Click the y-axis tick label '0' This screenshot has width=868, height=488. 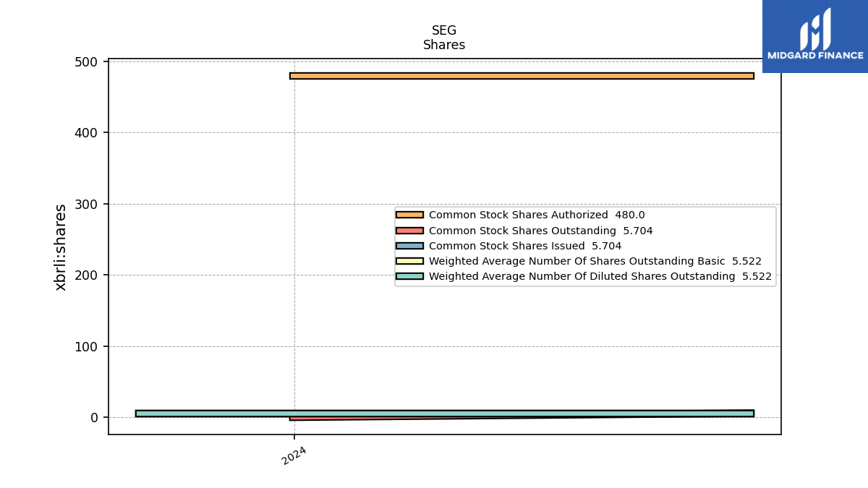95,418
